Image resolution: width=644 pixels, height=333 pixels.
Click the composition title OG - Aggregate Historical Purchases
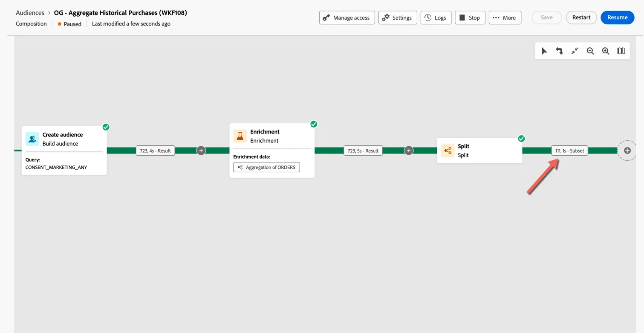(x=120, y=13)
